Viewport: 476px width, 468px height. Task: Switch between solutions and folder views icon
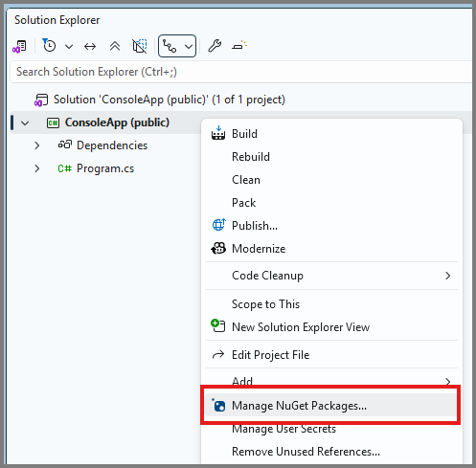pyautogui.click(x=19, y=46)
